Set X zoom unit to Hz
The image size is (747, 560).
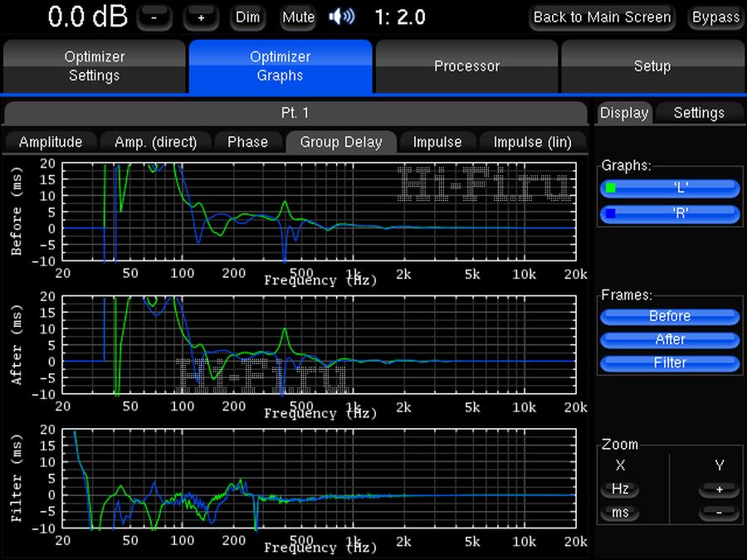point(620,489)
